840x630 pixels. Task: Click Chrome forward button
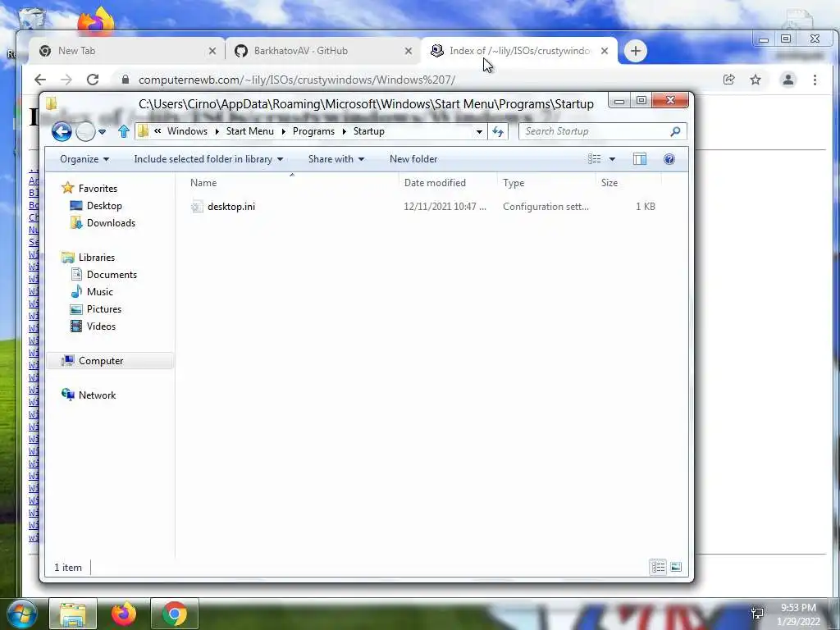[x=66, y=80]
